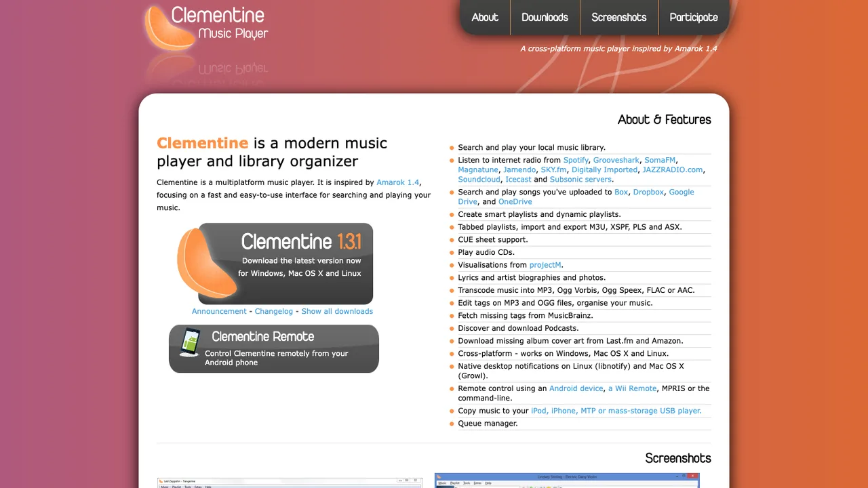Screen dimensions: 868x488
Task: Click the JAZZRADIO.com link
Action: [673, 169]
